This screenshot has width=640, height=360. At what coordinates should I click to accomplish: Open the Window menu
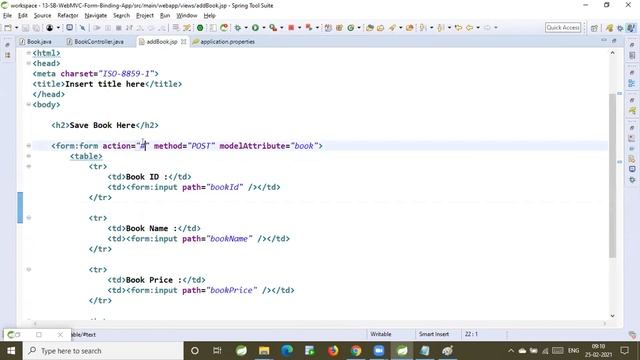187,16
